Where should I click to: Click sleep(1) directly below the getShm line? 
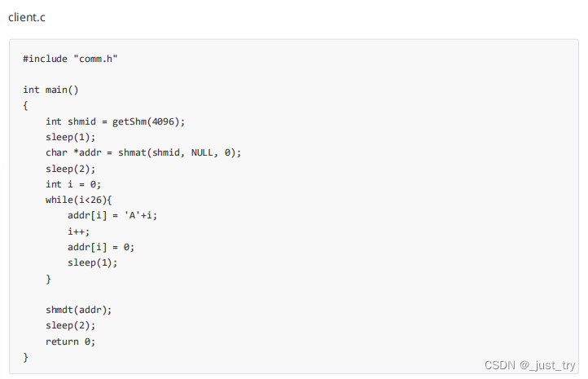tap(70, 137)
